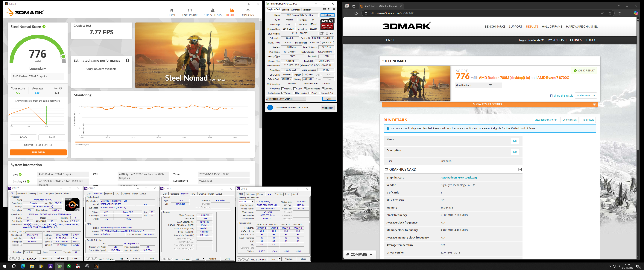The image size is (644, 270).
Task: Switch to the Validation tab in GPU-Z
Action: (x=307, y=10)
